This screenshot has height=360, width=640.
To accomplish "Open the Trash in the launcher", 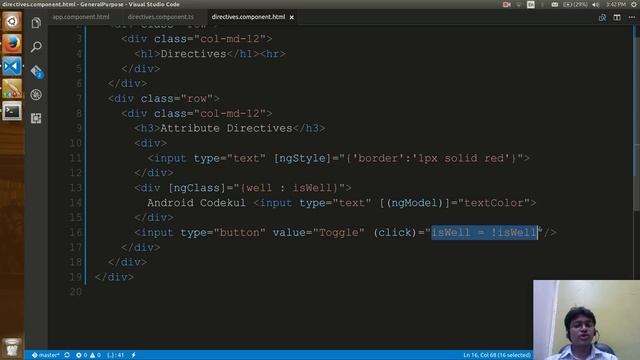I will [12, 348].
